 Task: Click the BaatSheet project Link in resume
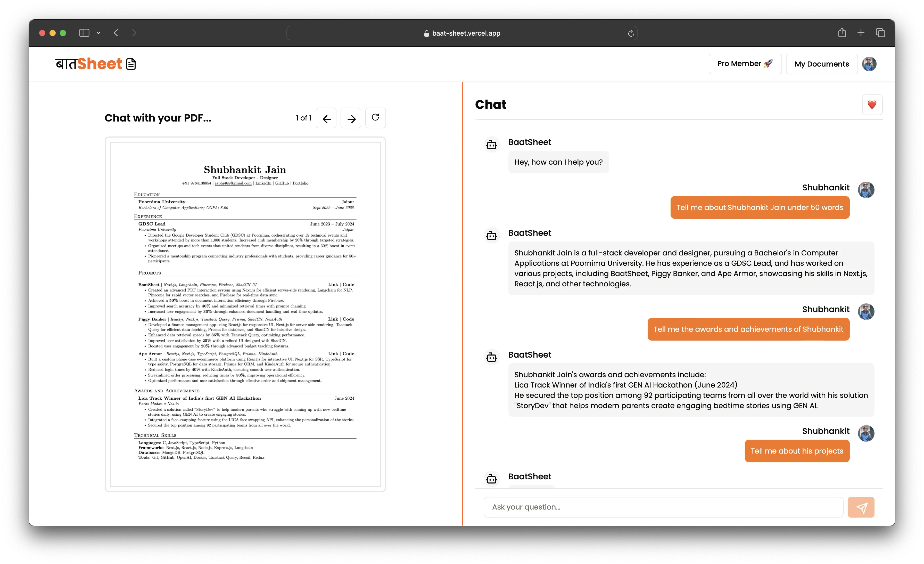click(x=333, y=284)
